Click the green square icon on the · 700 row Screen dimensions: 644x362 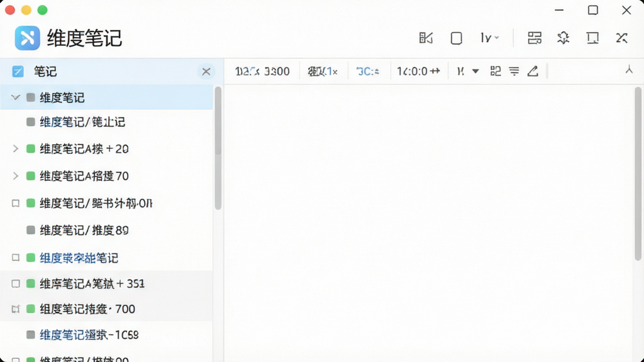[x=30, y=309]
